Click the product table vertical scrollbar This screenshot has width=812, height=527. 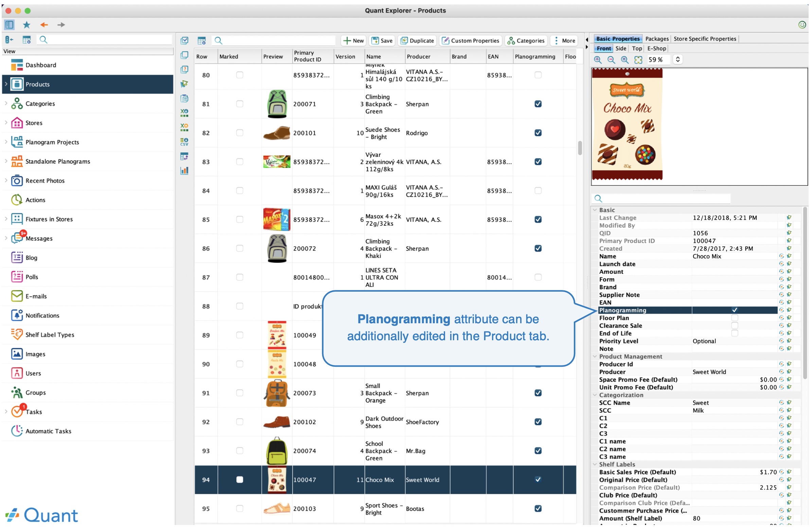click(x=580, y=148)
